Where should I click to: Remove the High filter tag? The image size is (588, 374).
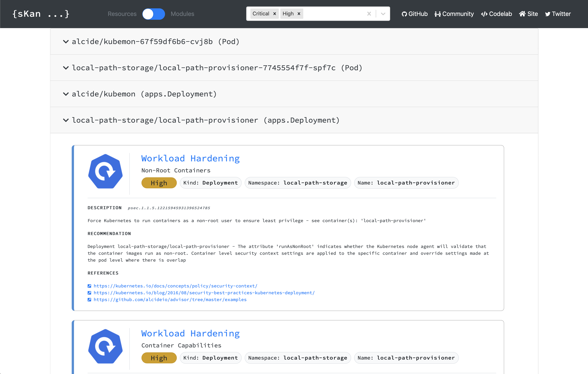click(x=299, y=14)
